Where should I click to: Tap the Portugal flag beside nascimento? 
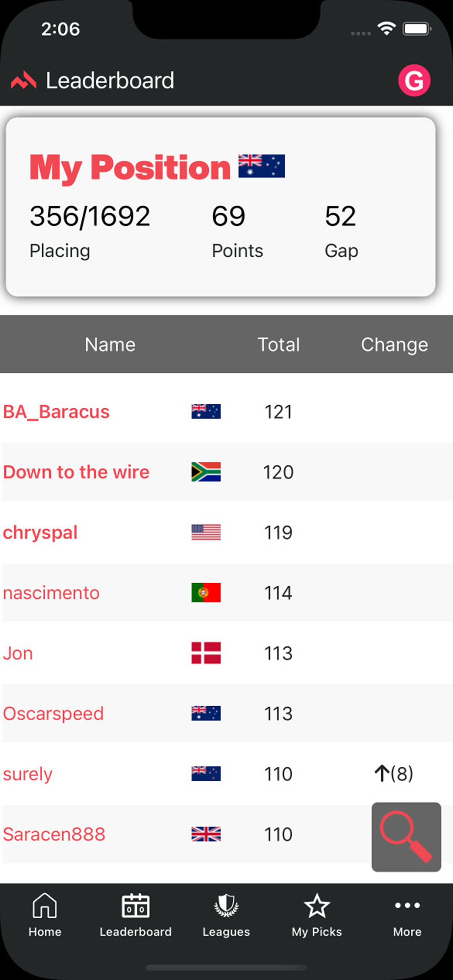click(x=206, y=593)
